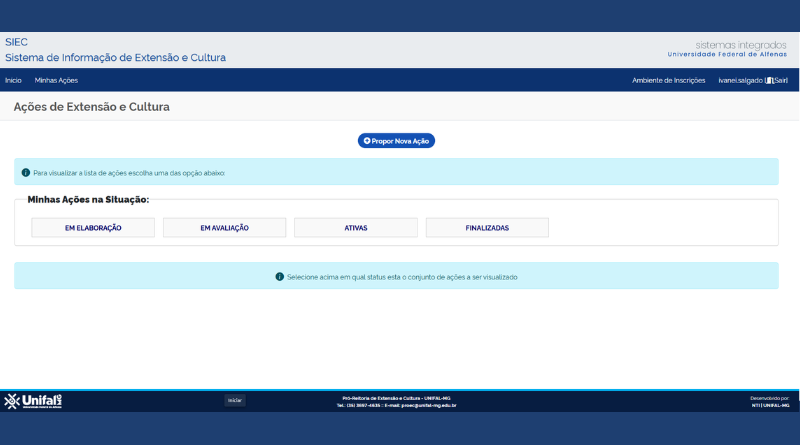Click the plus icon in Propor Nova Ação
800x445 pixels.
(x=367, y=141)
